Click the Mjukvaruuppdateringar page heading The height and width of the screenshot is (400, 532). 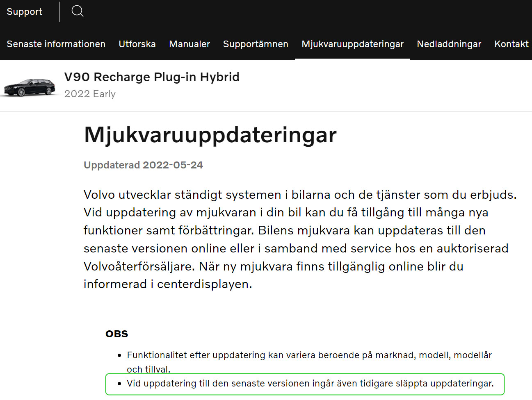(x=210, y=135)
